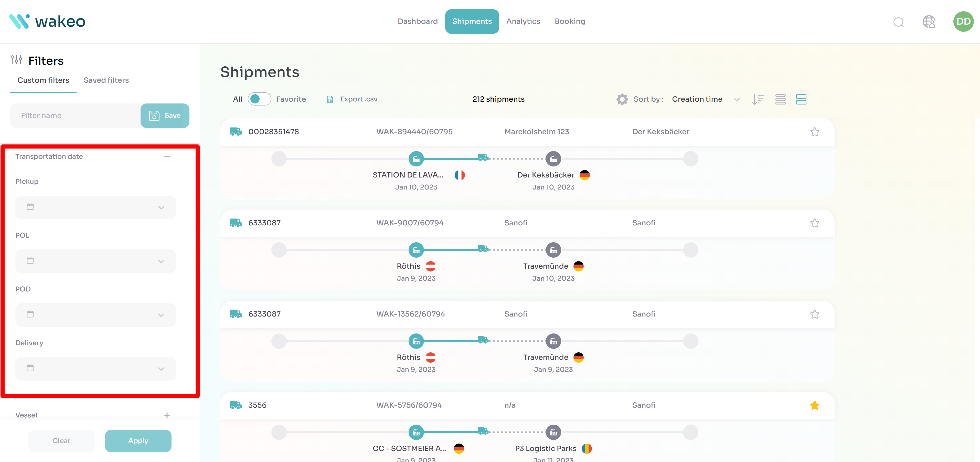Toggle the All/Favorite switch

pos(259,99)
